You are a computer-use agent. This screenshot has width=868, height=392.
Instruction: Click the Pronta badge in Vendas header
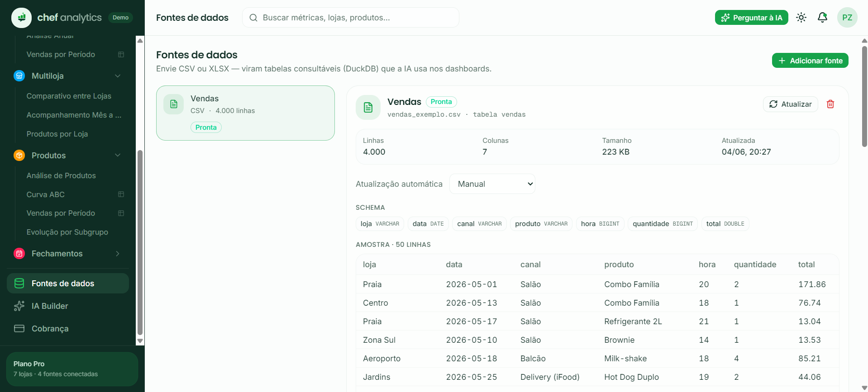pyautogui.click(x=441, y=102)
